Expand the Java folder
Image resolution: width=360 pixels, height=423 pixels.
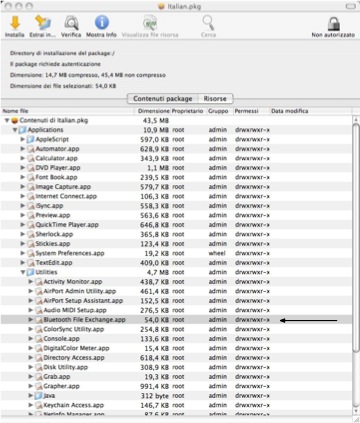(x=31, y=395)
